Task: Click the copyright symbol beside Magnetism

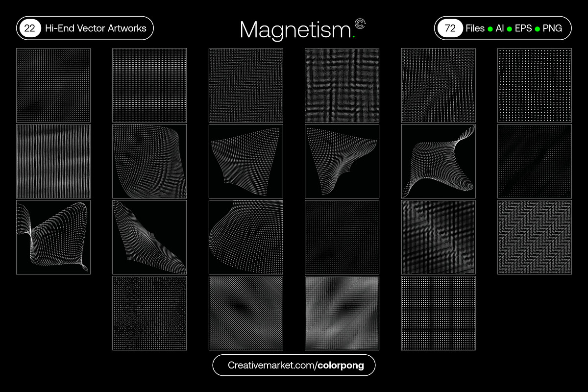Action: (360, 24)
